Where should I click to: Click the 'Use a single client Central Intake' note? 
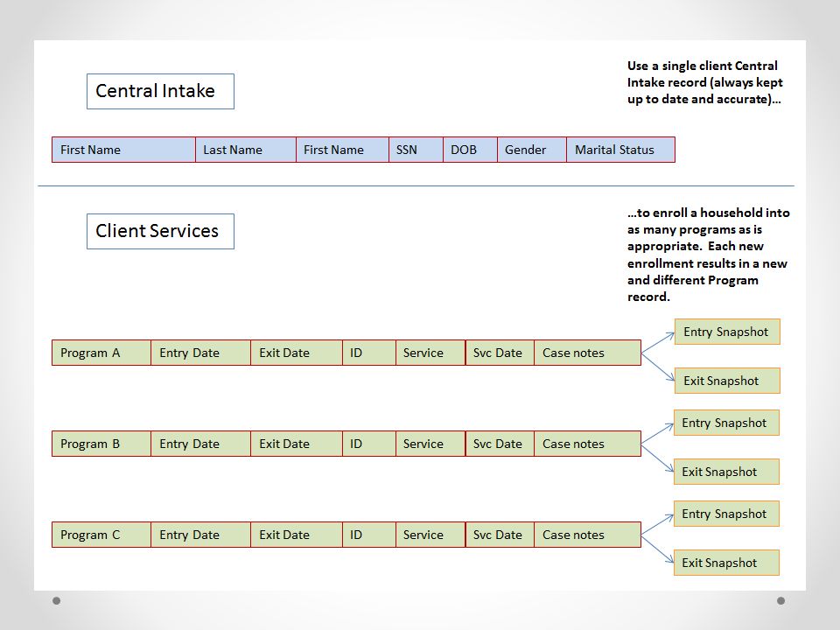705,82
